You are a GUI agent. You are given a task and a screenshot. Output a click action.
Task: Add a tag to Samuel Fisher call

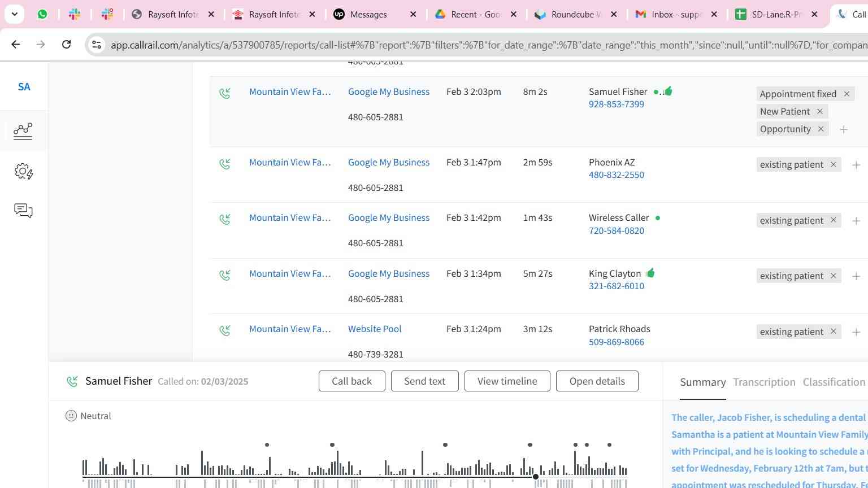click(844, 129)
